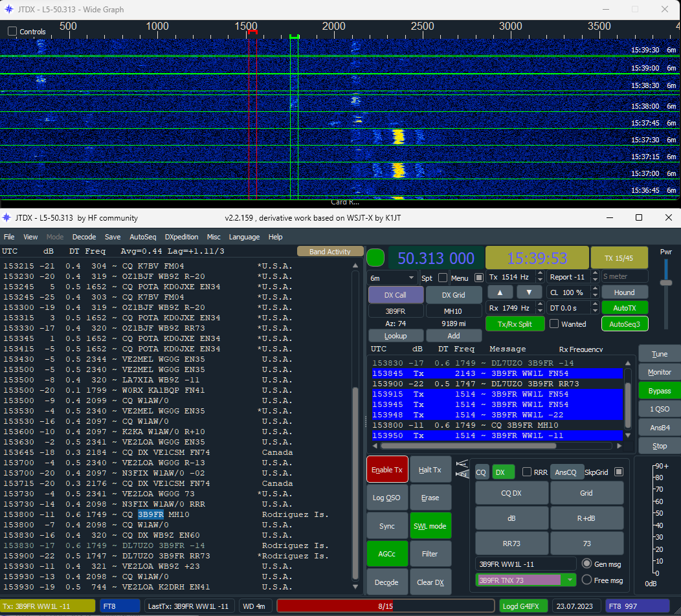The height and width of the screenshot is (616, 681).
Task: Click the RR73 message button
Action: (511, 543)
